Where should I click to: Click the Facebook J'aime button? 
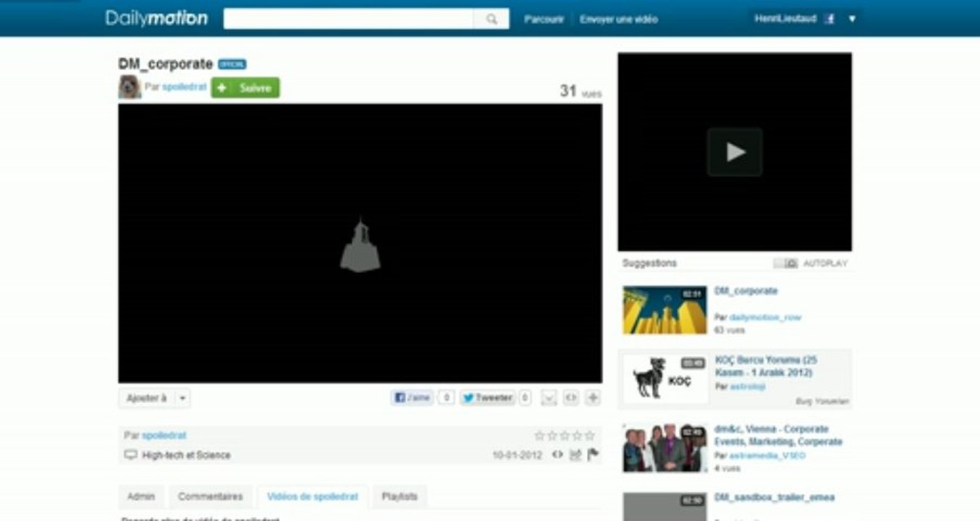[x=413, y=397]
